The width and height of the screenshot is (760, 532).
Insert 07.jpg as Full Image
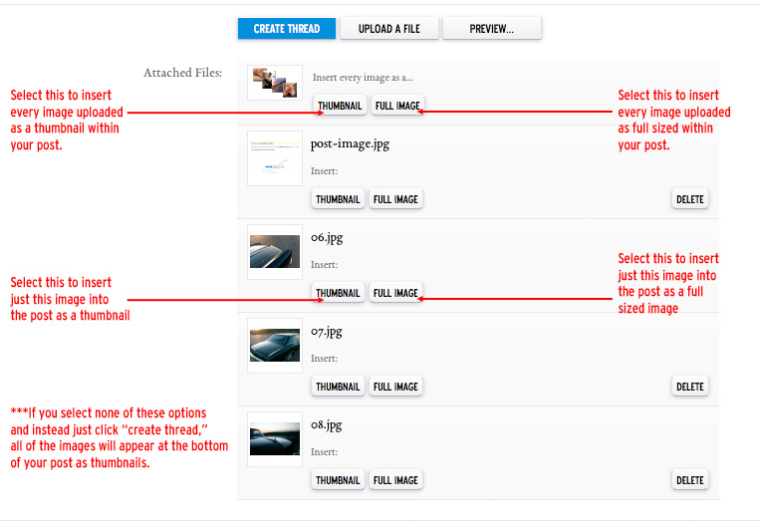[x=395, y=387]
